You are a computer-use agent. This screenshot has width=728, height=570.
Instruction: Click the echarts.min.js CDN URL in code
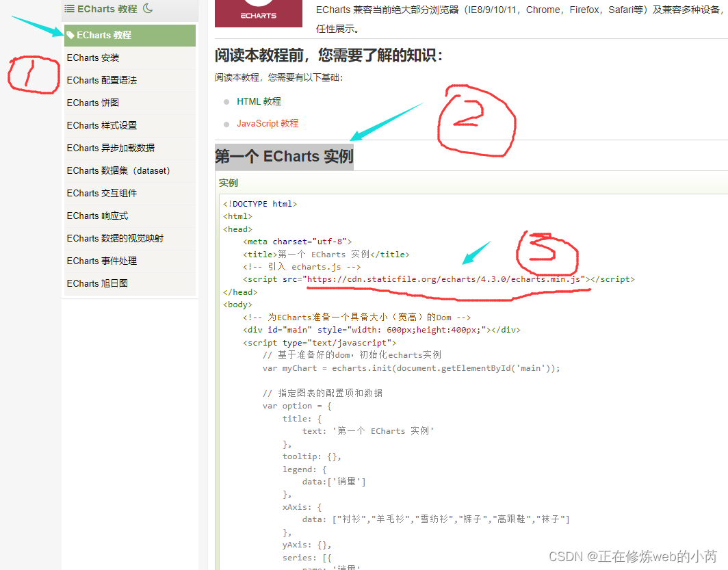tap(443, 279)
